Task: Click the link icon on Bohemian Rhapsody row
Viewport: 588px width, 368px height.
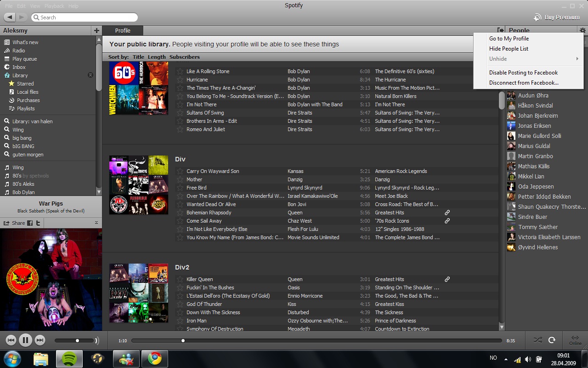Action: coord(447,213)
